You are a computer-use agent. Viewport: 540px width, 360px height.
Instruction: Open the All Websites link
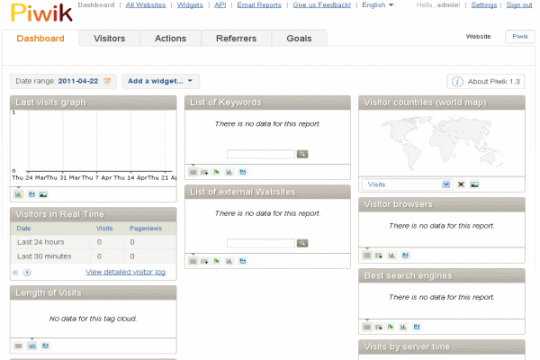(146, 5)
